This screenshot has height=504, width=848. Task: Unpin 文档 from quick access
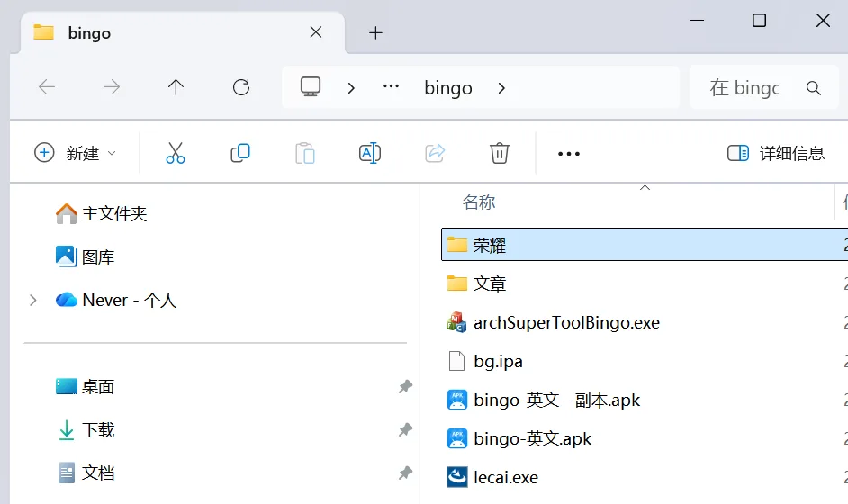tap(405, 473)
